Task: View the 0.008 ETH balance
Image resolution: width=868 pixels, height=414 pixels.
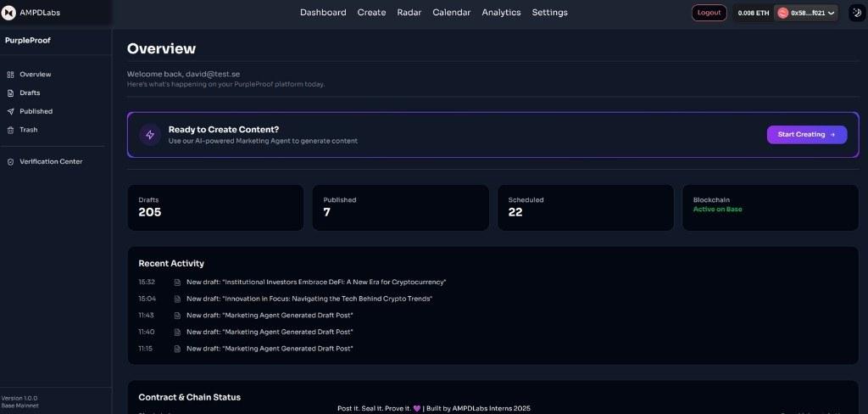Action: 754,13
